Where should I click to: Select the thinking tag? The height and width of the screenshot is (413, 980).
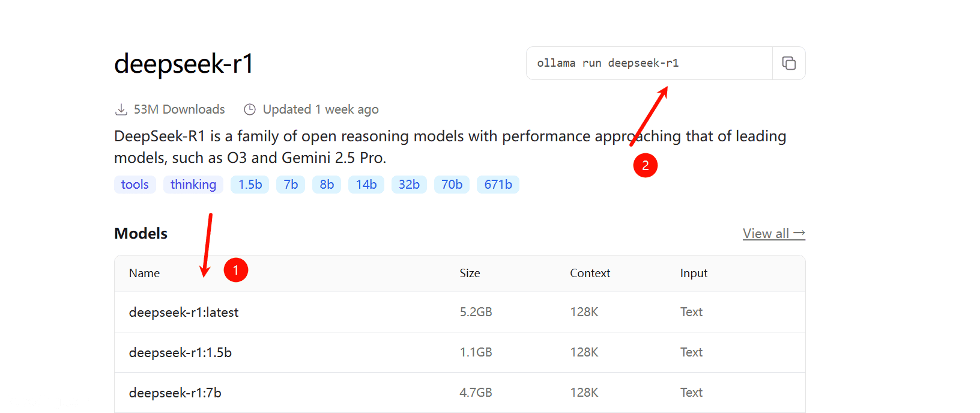pos(193,185)
